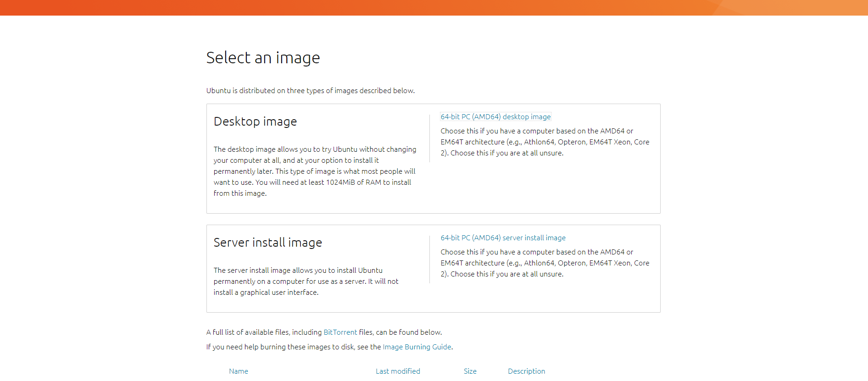Image resolution: width=868 pixels, height=381 pixels.
Task: Click 'Ubuntu is distributed on three types' sentence
Action: coord(311,91)
